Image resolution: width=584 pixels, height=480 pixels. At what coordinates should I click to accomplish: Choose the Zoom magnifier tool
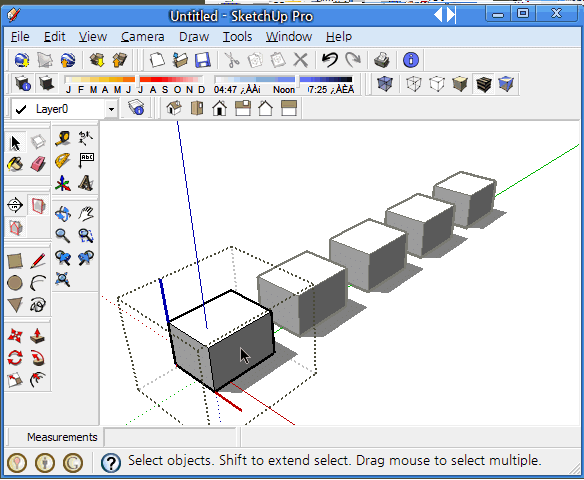[x=63, y=236]
